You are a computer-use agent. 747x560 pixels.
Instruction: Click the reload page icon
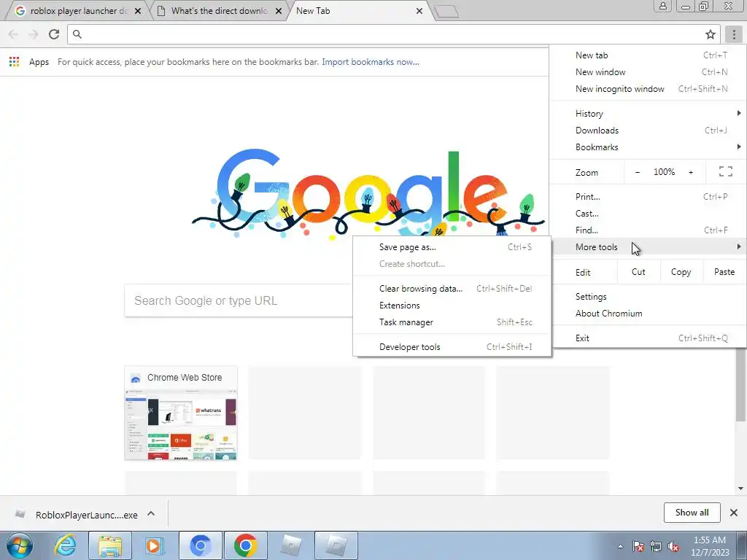click(x=54, y=34)
